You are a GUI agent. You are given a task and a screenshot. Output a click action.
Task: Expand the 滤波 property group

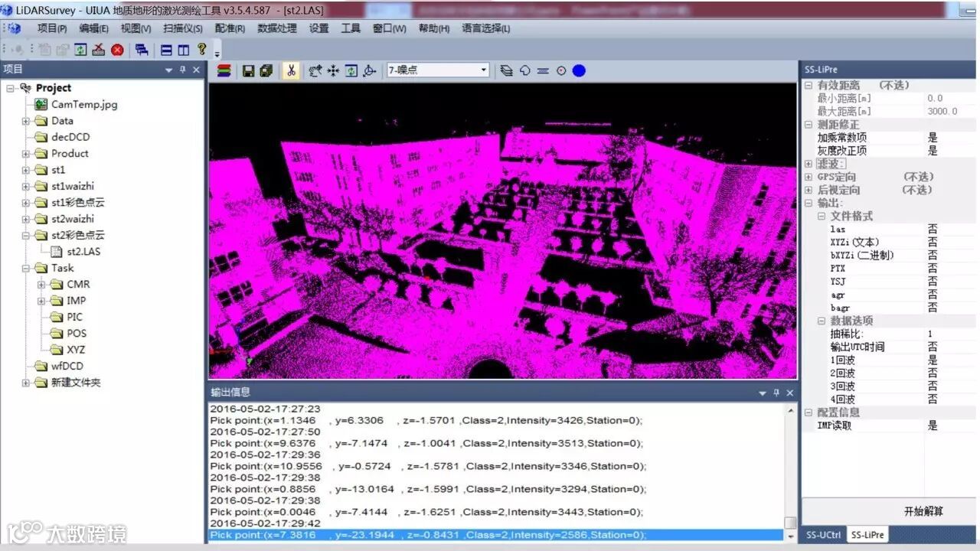click(808, 164)
